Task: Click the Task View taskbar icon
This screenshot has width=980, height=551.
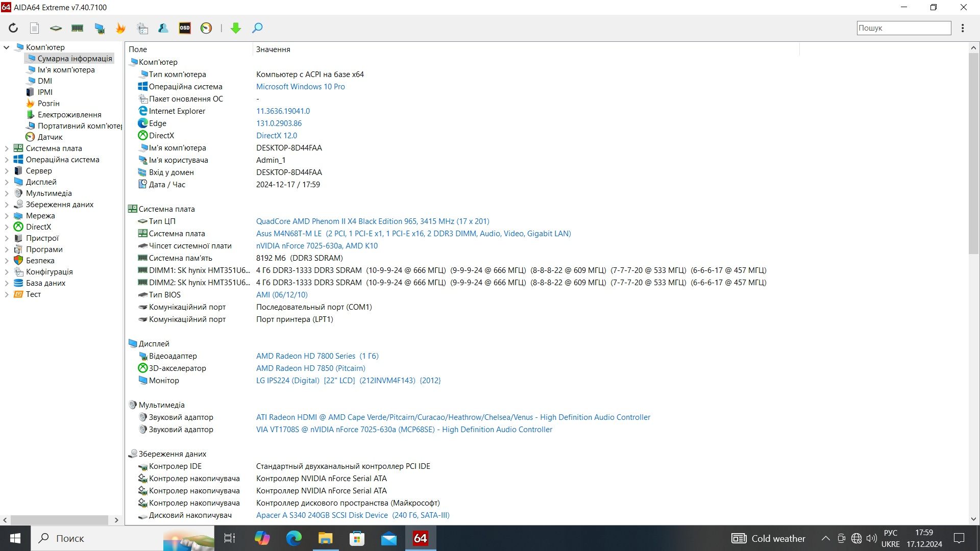Action: [230, 538]
